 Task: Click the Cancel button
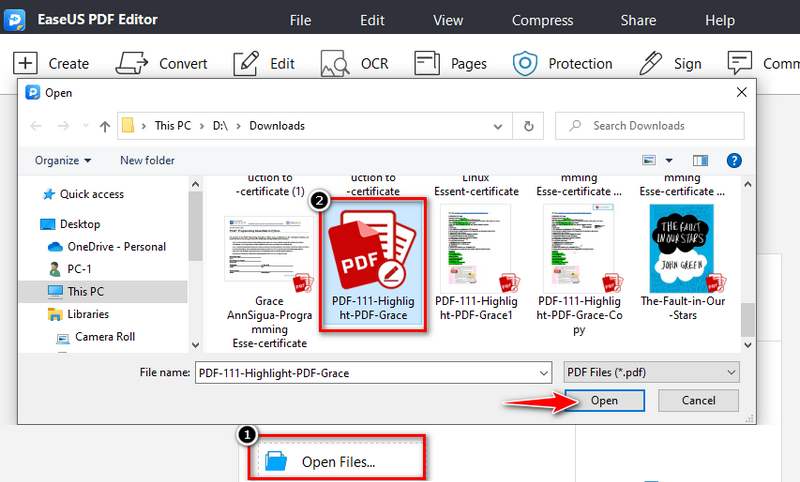(x=698, y=400)
